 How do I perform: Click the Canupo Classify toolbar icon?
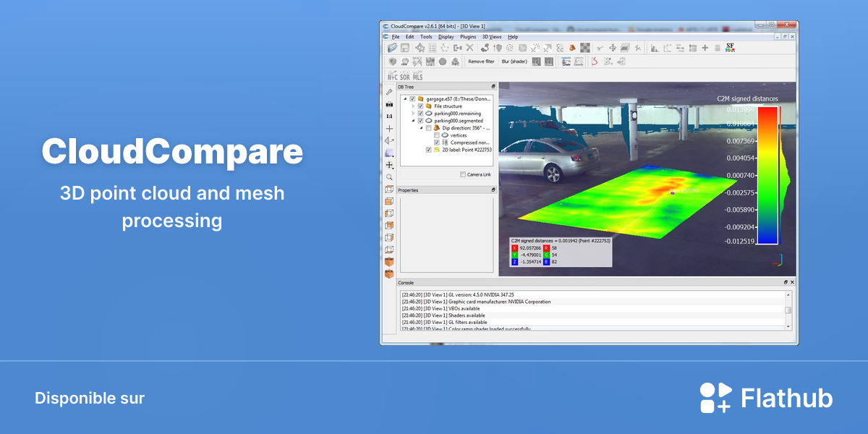click(x=579, y=61)
